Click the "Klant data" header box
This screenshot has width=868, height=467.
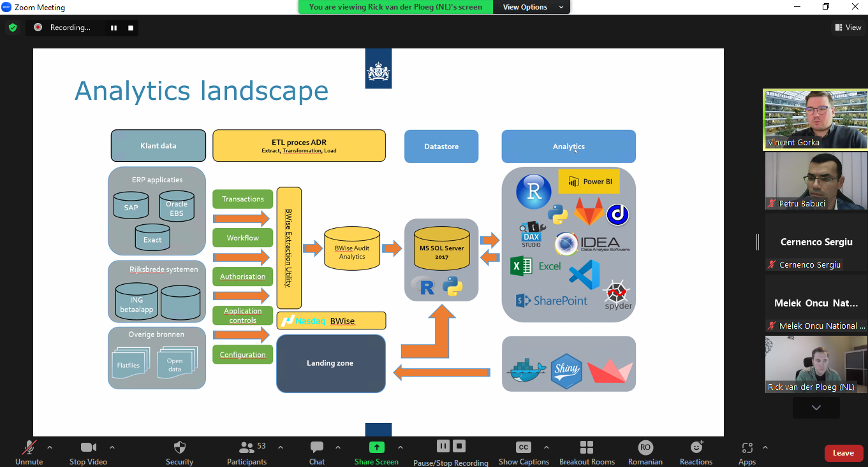(158, 146)
